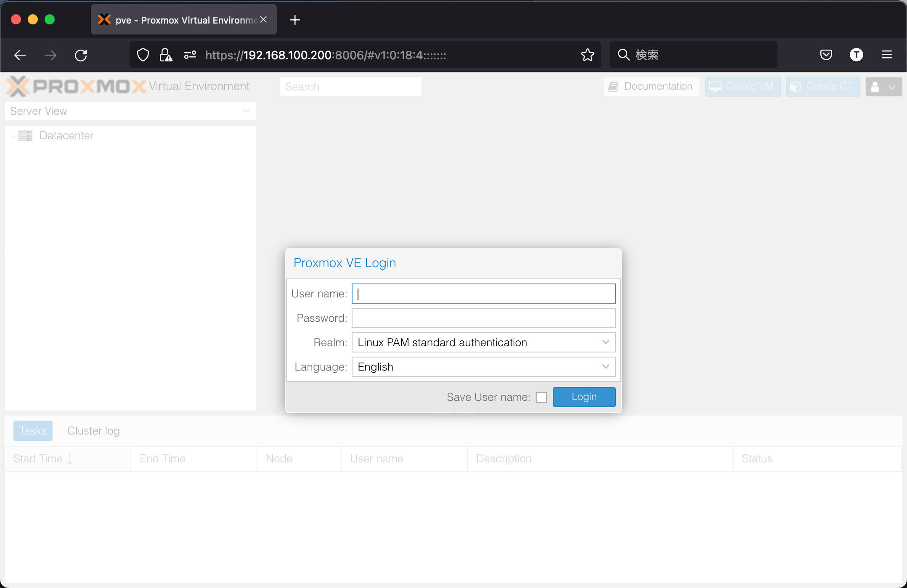
Task: Close the pve Proxmox tab
Action: coord(263,19)
